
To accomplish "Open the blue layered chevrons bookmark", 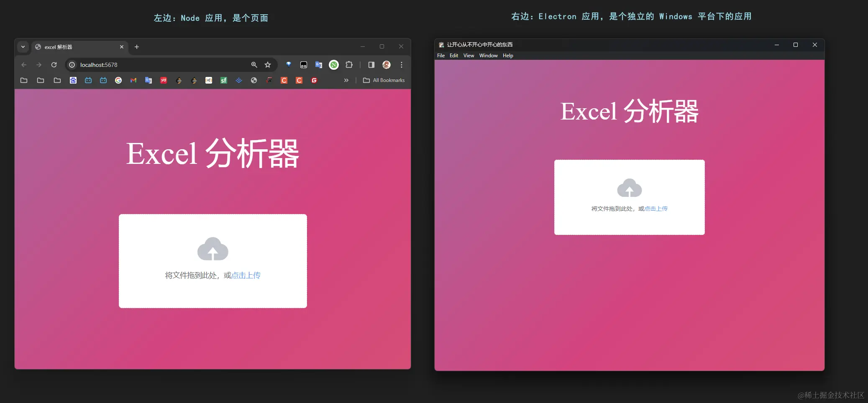I will (x=239, y=80).
